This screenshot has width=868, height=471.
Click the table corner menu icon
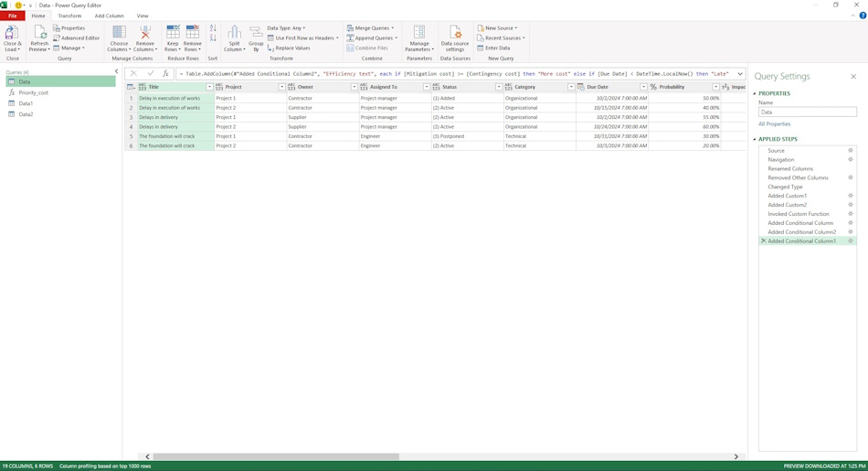tap(131, 87)
